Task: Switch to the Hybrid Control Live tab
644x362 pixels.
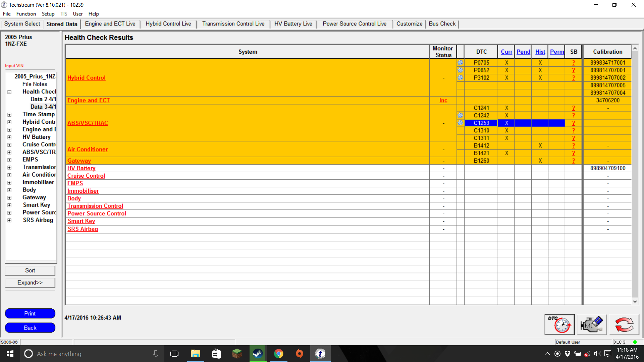Action: (x=168, y=24)
